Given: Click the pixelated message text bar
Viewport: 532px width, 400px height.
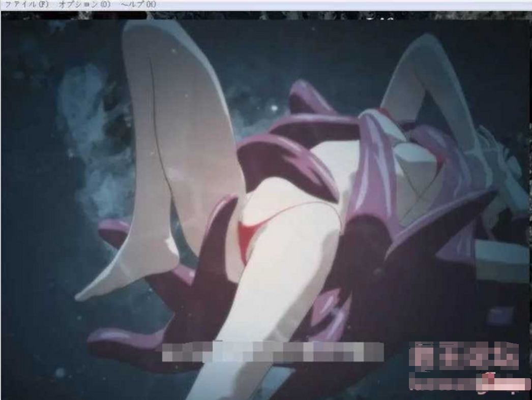Looking at the screenshot, I should click(x=273, y=352).
